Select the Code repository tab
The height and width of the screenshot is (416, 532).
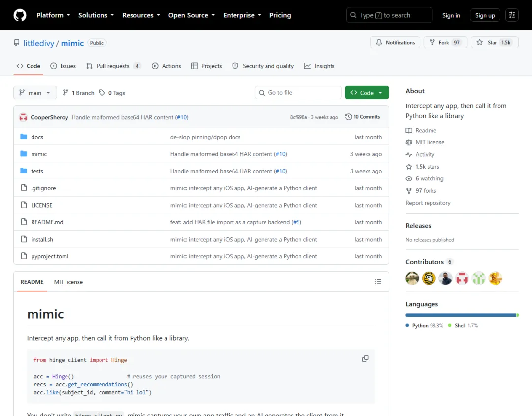point(29,66)
